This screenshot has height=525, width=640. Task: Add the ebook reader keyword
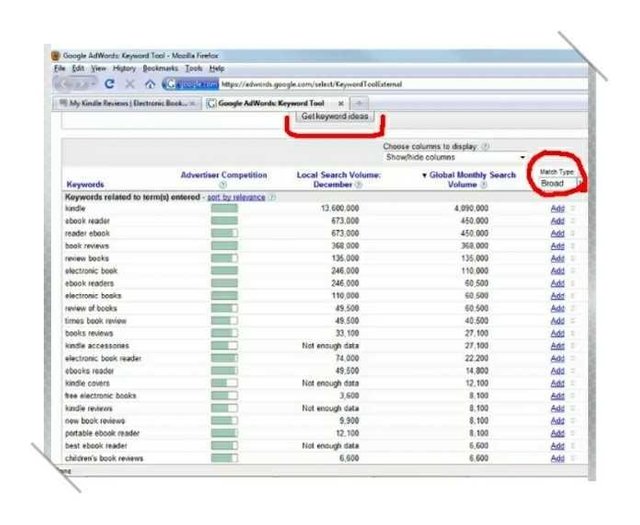coord(558,221)
